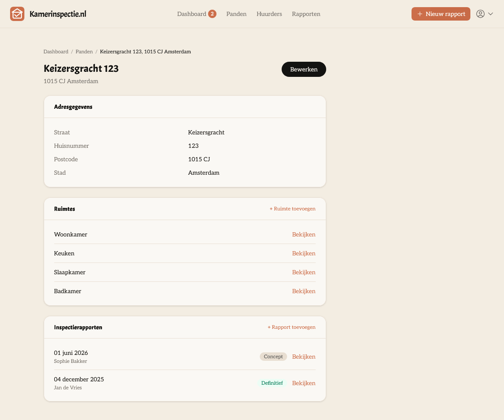Click the Keuken room name
The image size is (504, 420).
point(64,253)
